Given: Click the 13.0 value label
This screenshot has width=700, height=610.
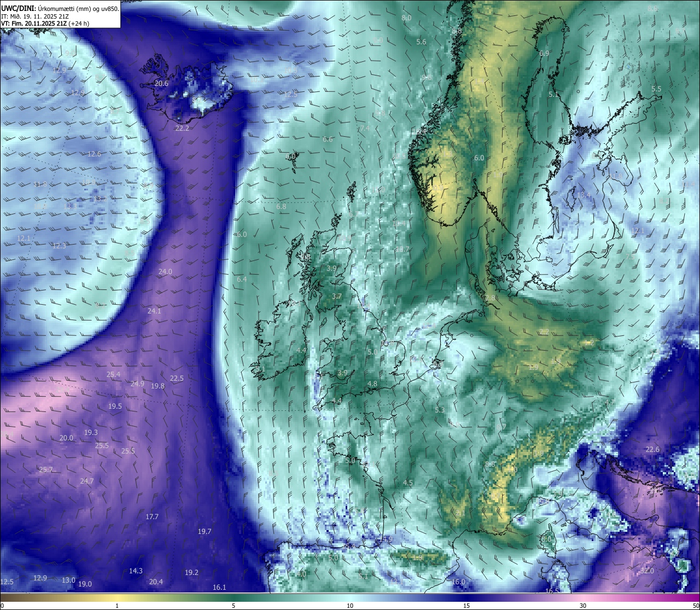Looking at the screenshot, I should (x=68, y=580).
